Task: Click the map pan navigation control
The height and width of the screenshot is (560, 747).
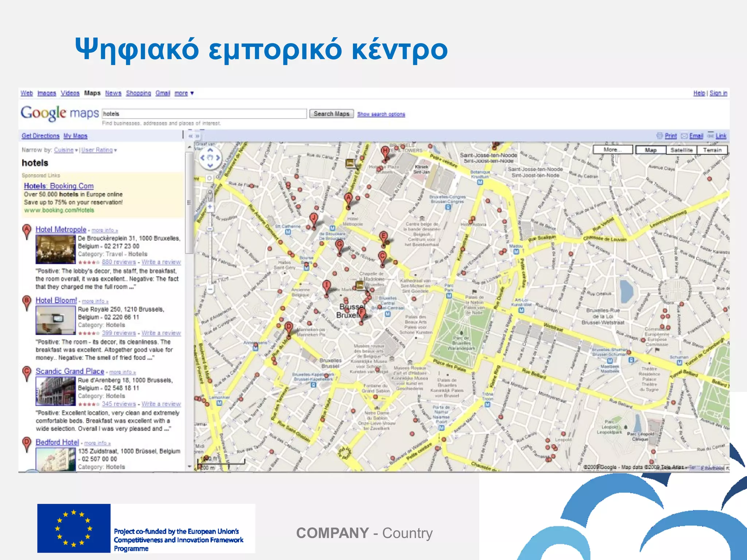Action: [210, 158]
